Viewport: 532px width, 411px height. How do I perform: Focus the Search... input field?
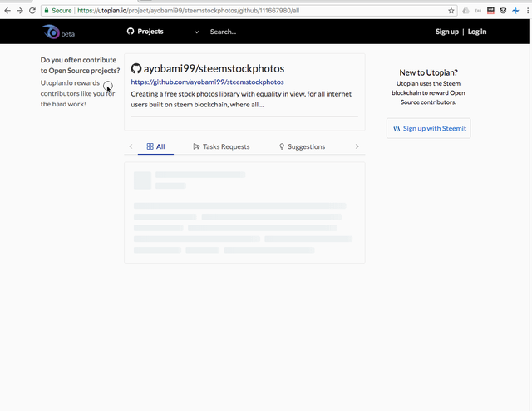tap(223, 32)
